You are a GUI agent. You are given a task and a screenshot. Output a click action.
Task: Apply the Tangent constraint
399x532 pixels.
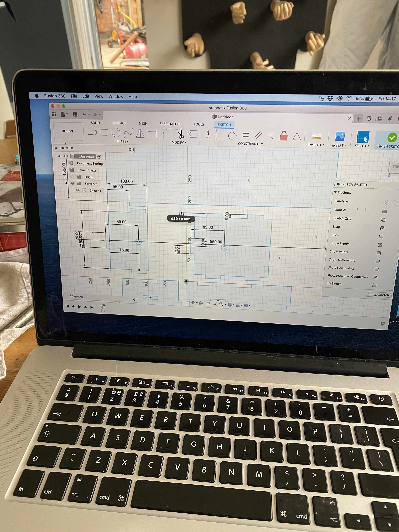coord(232,135)
